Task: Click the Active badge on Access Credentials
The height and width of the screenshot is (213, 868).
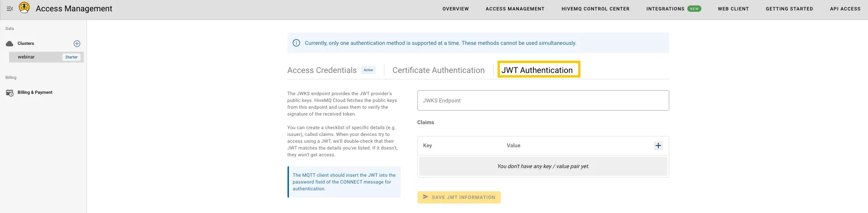Action: point(369,70)
